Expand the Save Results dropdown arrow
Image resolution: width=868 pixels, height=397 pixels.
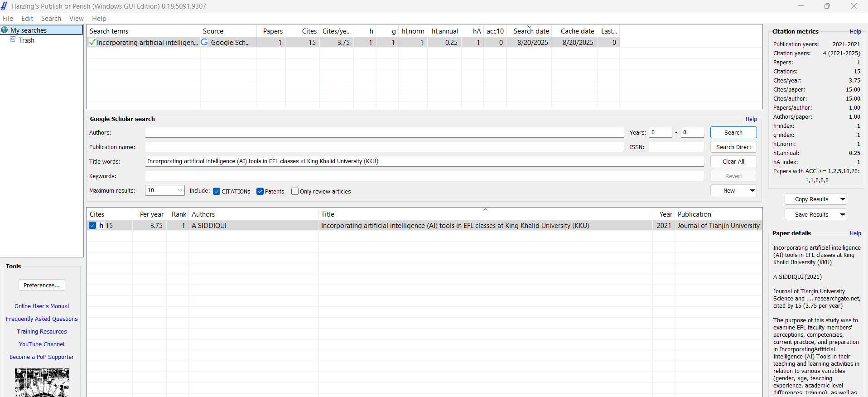(842, 215)
